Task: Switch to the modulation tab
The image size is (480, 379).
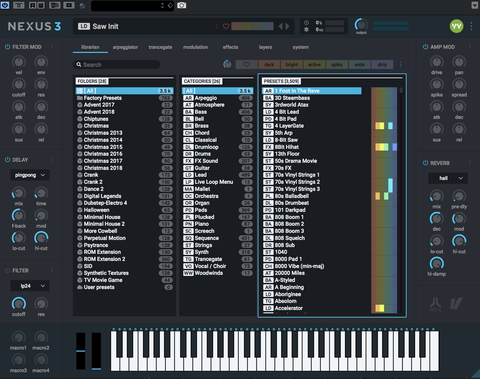Action: (195, 47)
